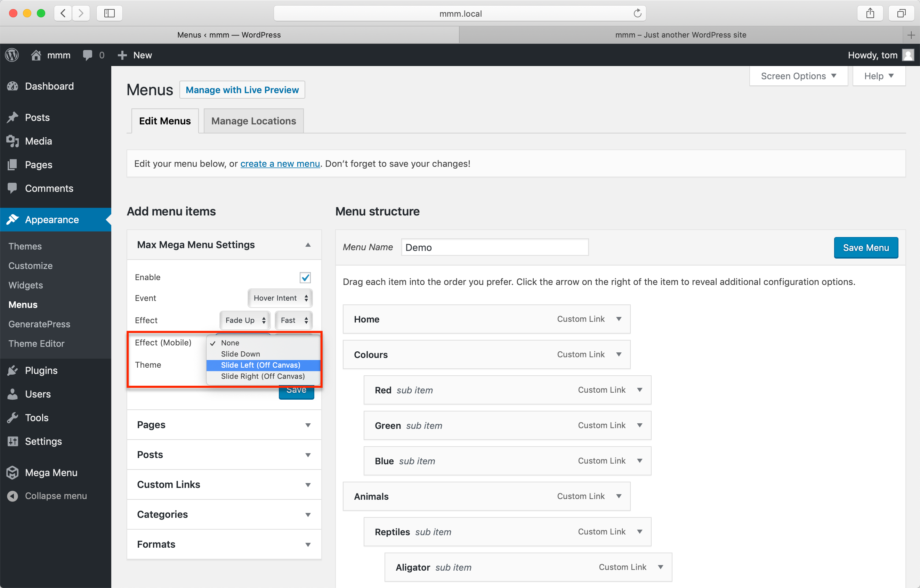Open the Fade Up effect dropdown
This screenshot has height=588, width=920.
pos(245,320)
